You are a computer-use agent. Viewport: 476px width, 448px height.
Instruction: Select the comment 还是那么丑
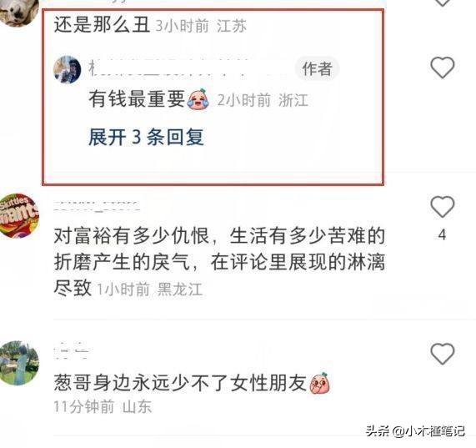coord(102,25)
